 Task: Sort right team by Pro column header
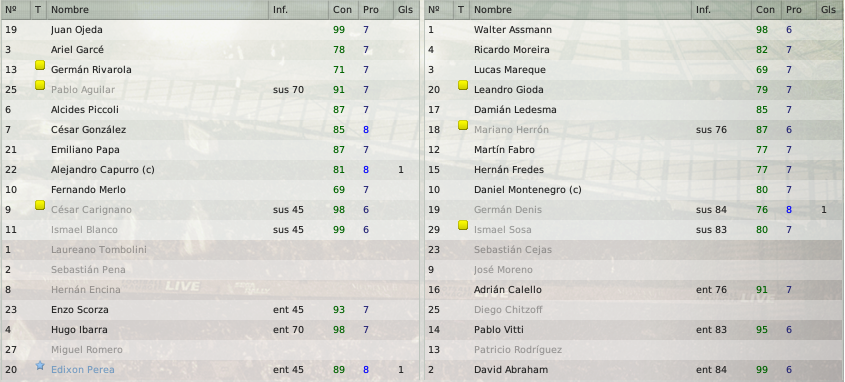pos(796,10)
